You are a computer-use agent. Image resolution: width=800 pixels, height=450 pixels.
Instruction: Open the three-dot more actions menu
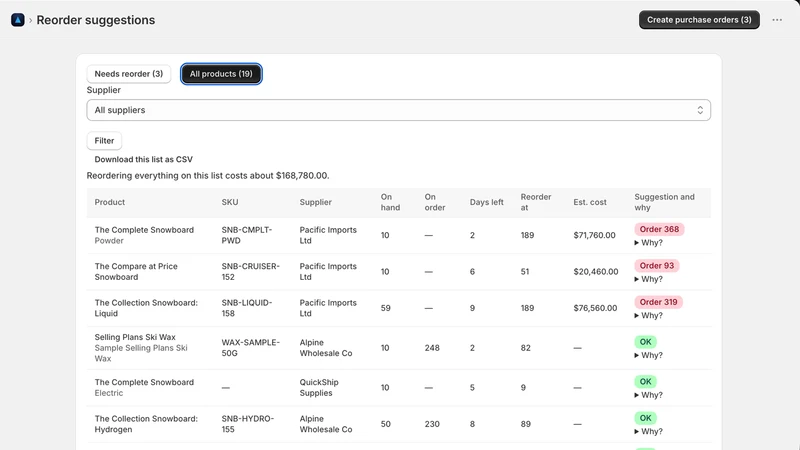[x=777, y=20]
